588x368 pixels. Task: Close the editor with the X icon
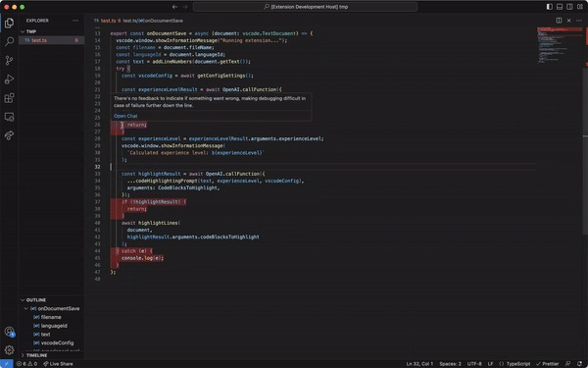click(568, 21)
